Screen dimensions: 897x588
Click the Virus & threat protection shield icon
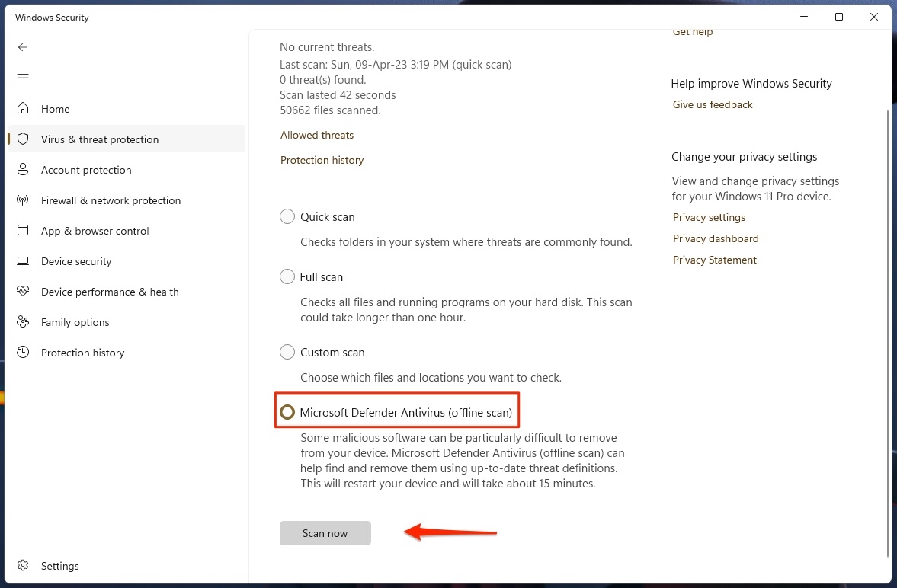23,139
